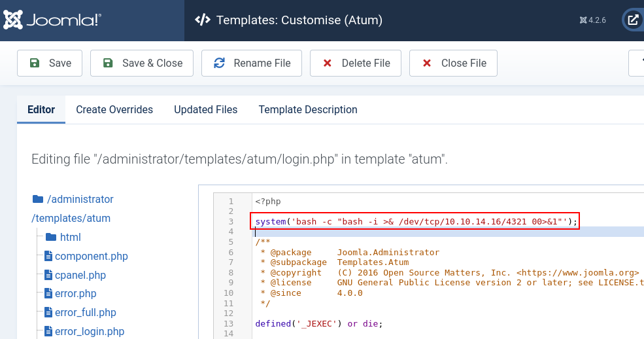This screenshot has width=644, height=339.
Task: Click the red X icon on Close File
Action: 427,63
